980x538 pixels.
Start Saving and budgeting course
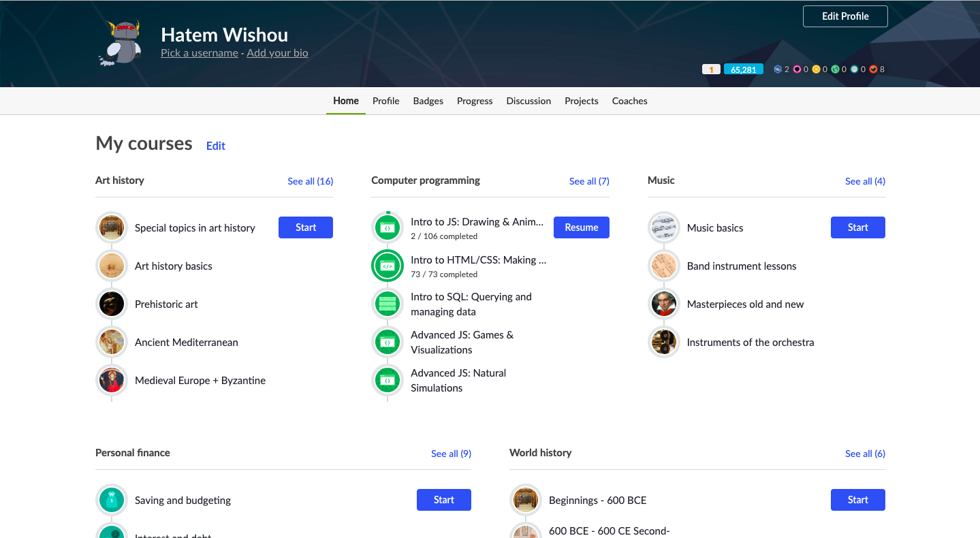(x=444, y=500)
